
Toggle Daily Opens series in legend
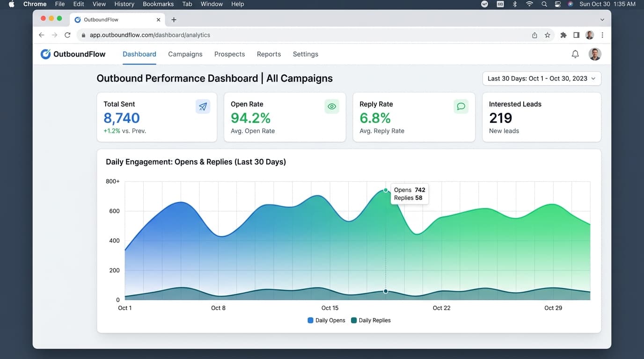[x=326, y=320]
